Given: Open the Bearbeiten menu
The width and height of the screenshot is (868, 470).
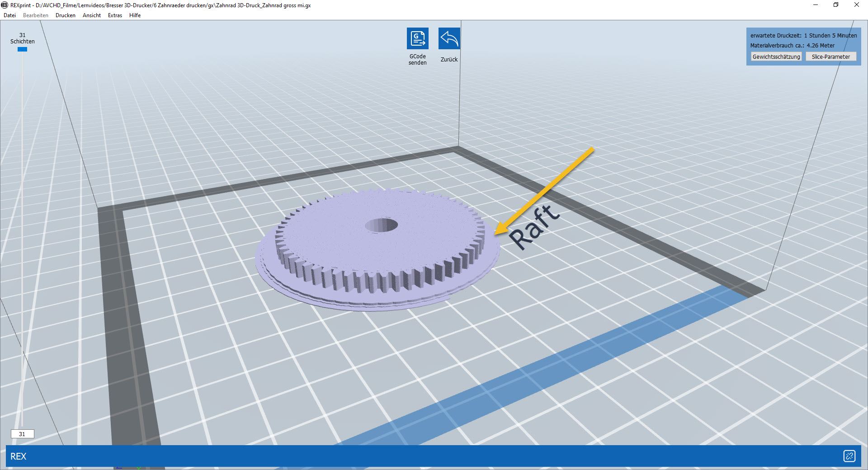Looking at the screenshot, I should pos(36,15).
